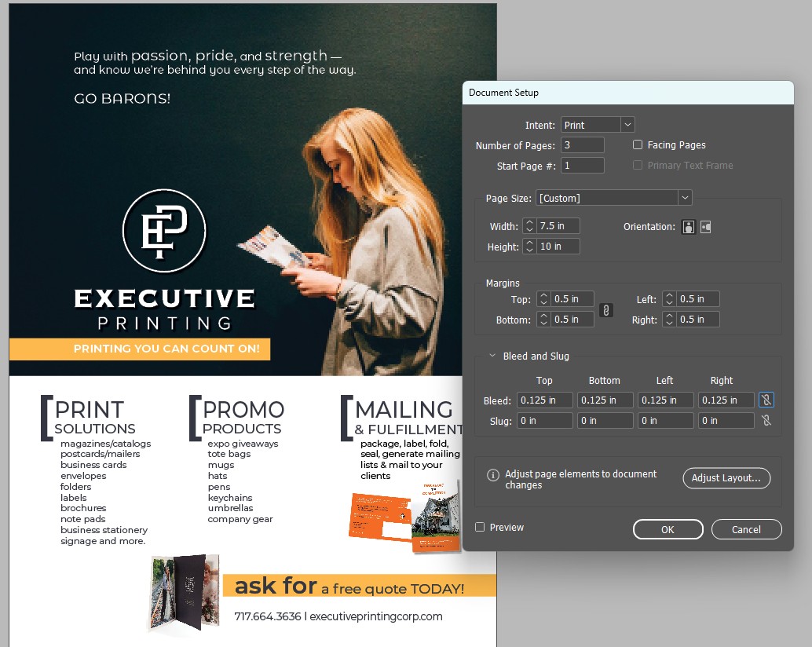Select the orange mailer postcard image
This screenshot has width=812, height=647.
point(381,517)
